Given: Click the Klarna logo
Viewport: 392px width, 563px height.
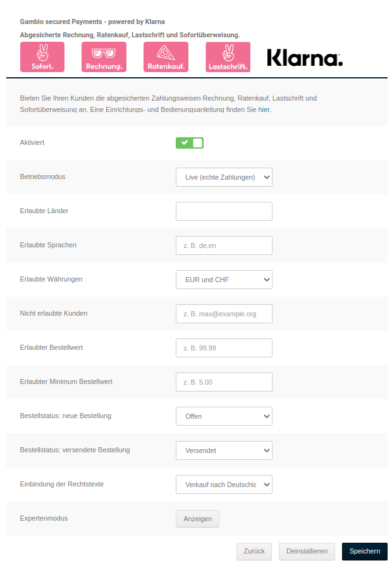Looking at the screenshot, I should tap(305, 58).
